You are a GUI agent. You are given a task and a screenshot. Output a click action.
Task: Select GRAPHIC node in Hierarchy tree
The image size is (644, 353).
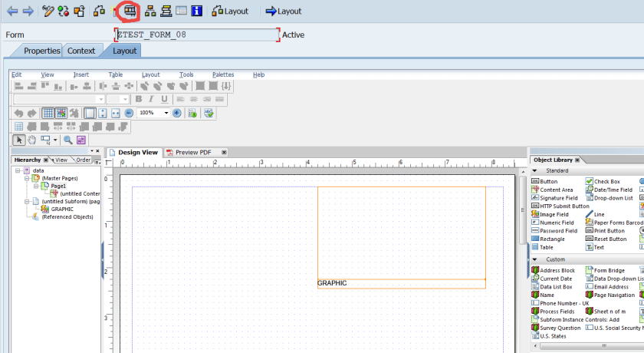(x=61, y=209)
